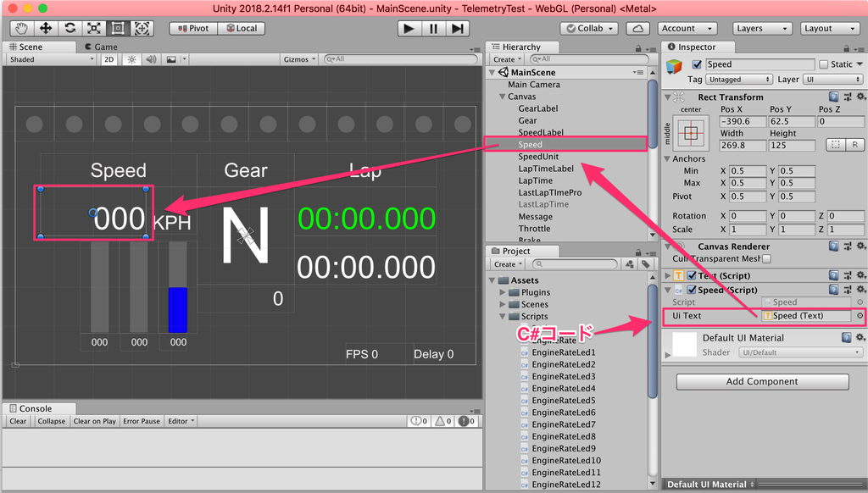
Task: Step one frame forward
Action: pyautogui.click(x=457, y=28)
